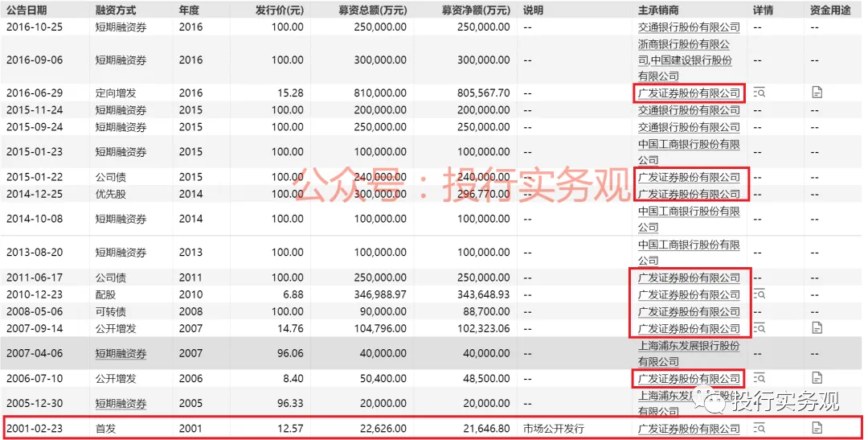868x440 pixels.
Task: Select 市场公开发行 description cell
Action: click(554, 429)
